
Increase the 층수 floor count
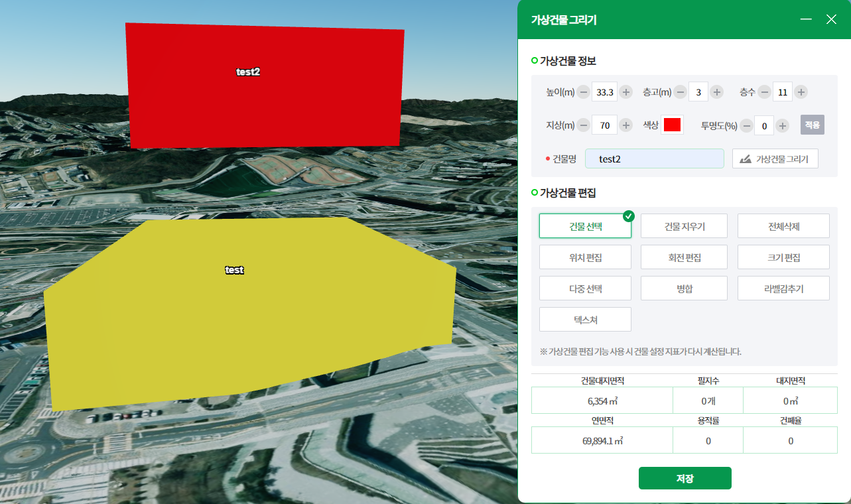coord(801,92)
